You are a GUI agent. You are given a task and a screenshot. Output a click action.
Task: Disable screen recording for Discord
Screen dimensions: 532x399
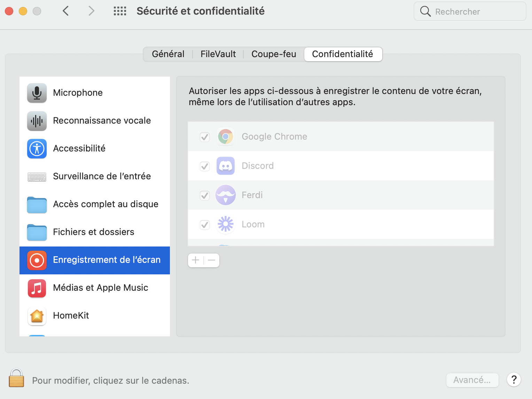pos(204,166)
